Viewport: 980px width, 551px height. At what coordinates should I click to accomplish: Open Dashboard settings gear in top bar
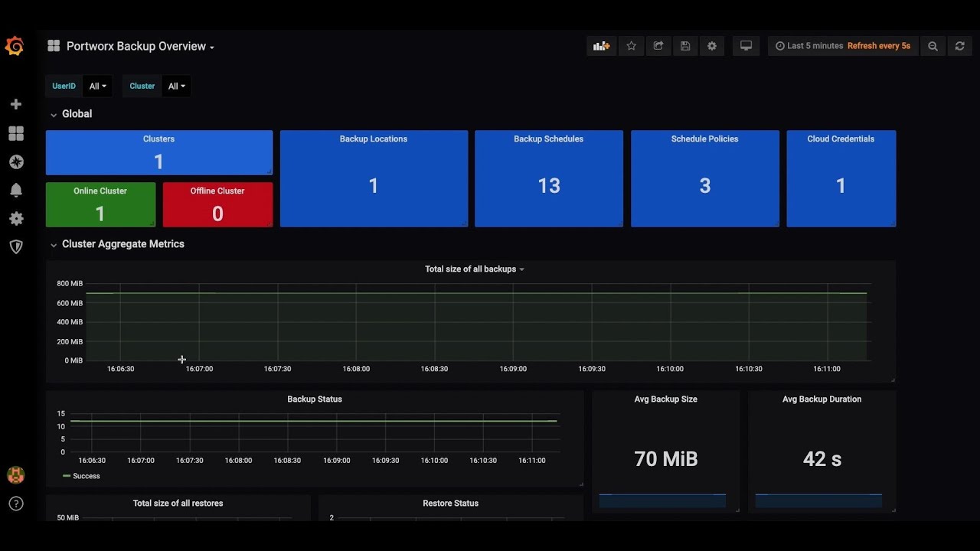(x=712, y=46)
